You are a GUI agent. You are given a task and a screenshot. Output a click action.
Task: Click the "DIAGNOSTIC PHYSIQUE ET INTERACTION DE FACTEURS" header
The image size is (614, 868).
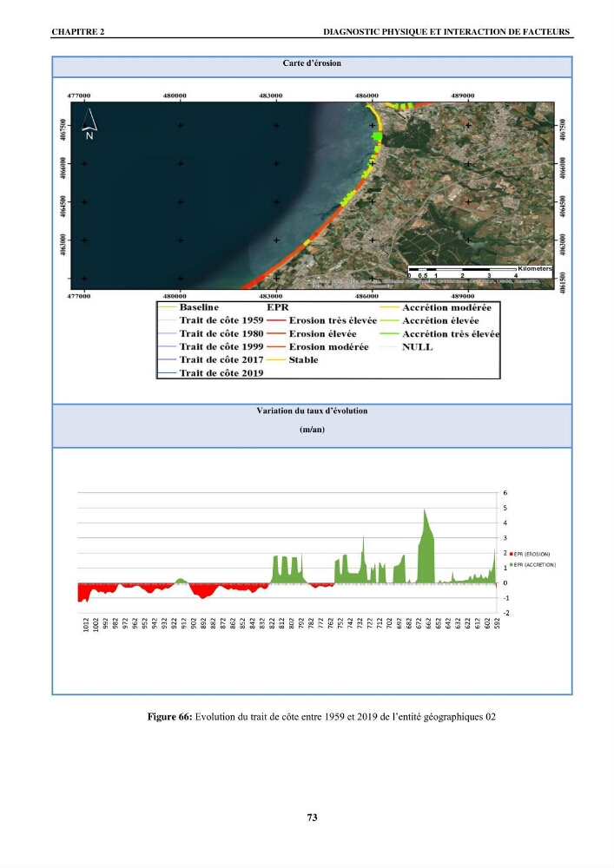[446, 31]
